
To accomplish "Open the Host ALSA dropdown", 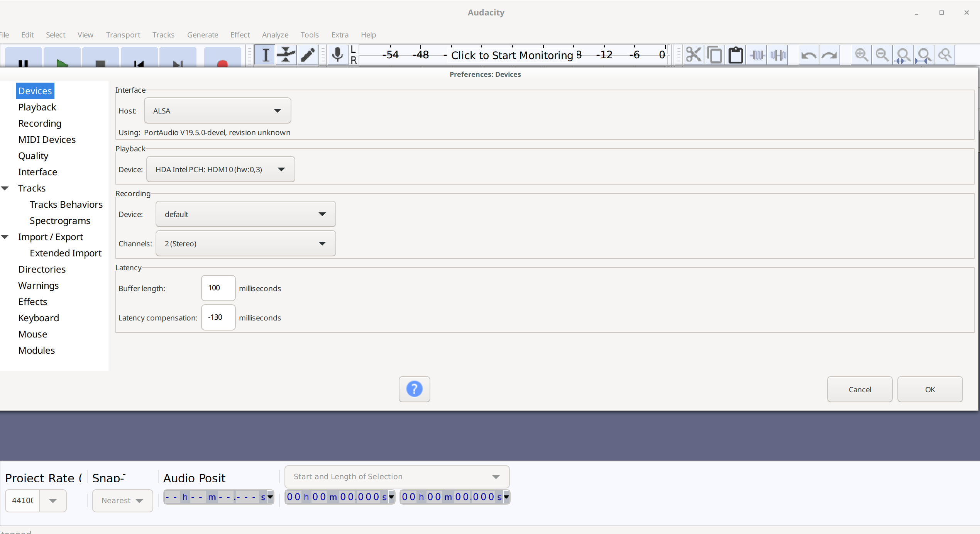I will pos(217,111).
